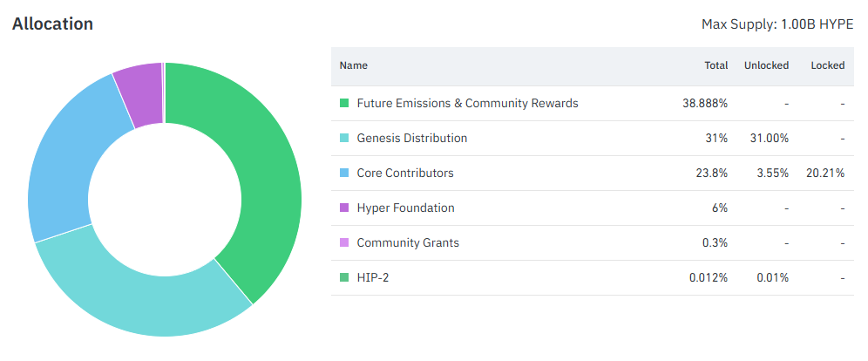868x361 pixels.
Task: Click the 38.888% total value
Action: tap(705, 103)
